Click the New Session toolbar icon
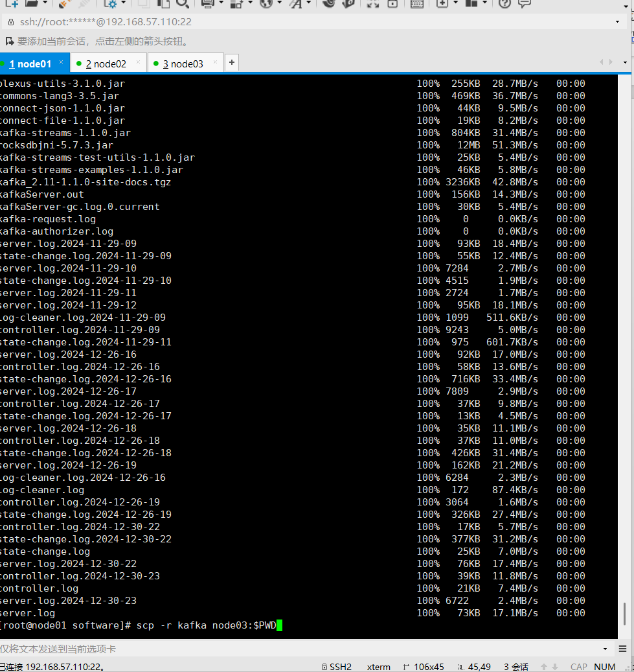This screenshot has width=634, height=672. click(x=12, y=3)
